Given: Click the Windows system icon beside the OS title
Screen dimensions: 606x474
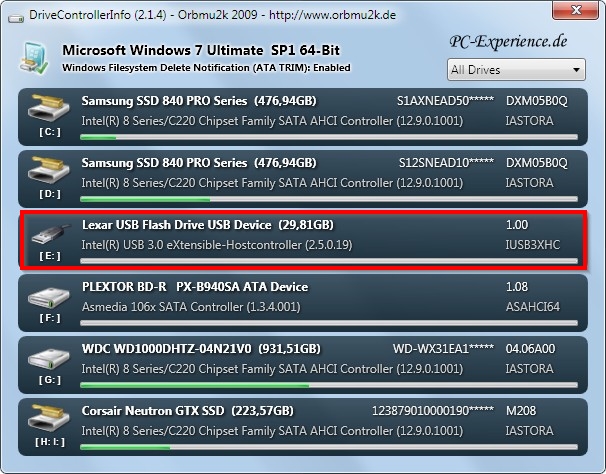Looking at the screenshot, I should [x=34, y=58].
